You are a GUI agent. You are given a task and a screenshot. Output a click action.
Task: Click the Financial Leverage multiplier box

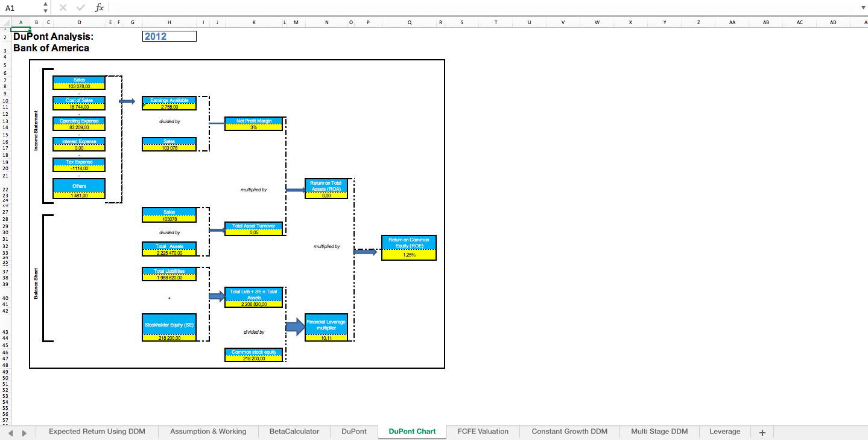326,327
